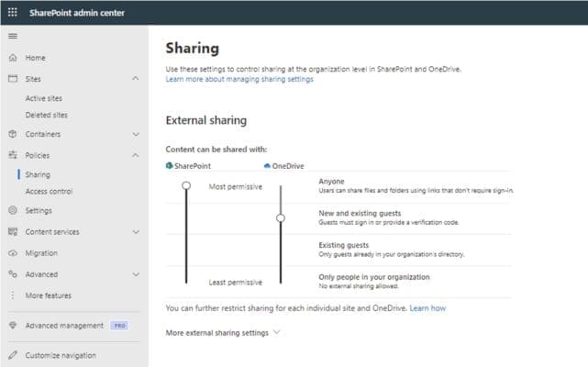Click the PRO badge next to Advanced management
This screenshot has width=588, height=367.
click(x=119, y=326)
